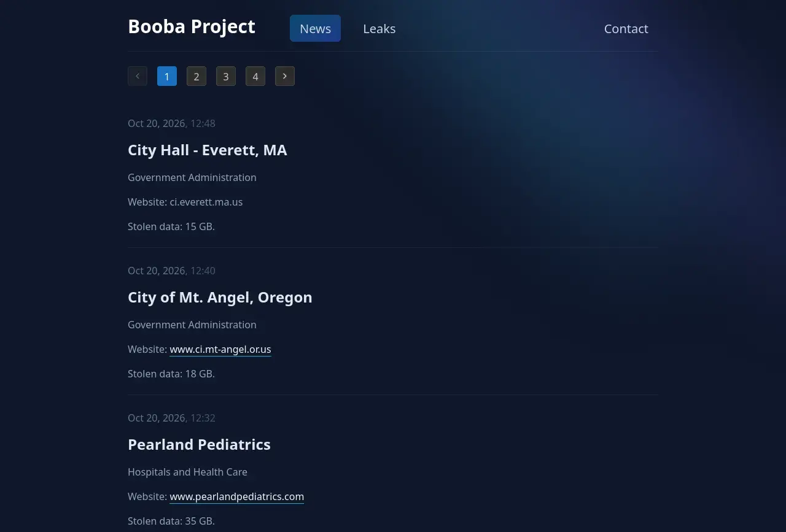Screen dimensions: 786x532
Task: Visit the www.ci.mt-angel.or.us link
Action: point(220,349)
